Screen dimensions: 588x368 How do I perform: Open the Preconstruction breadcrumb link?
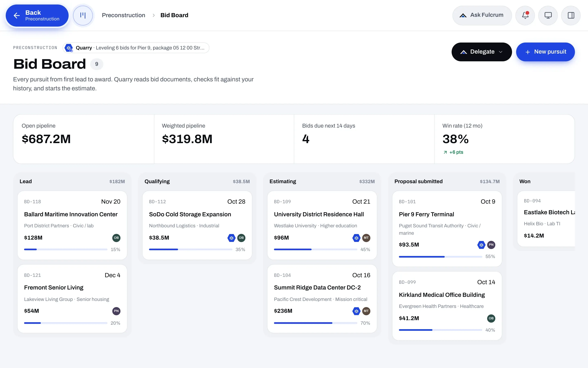click(x=124, y=15)
